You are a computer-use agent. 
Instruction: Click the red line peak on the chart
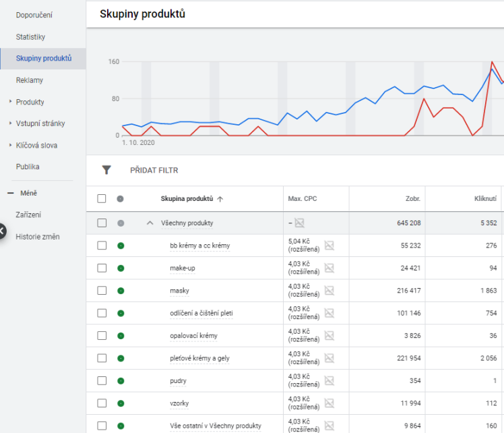pyautogui.click(x=492, y=62)
